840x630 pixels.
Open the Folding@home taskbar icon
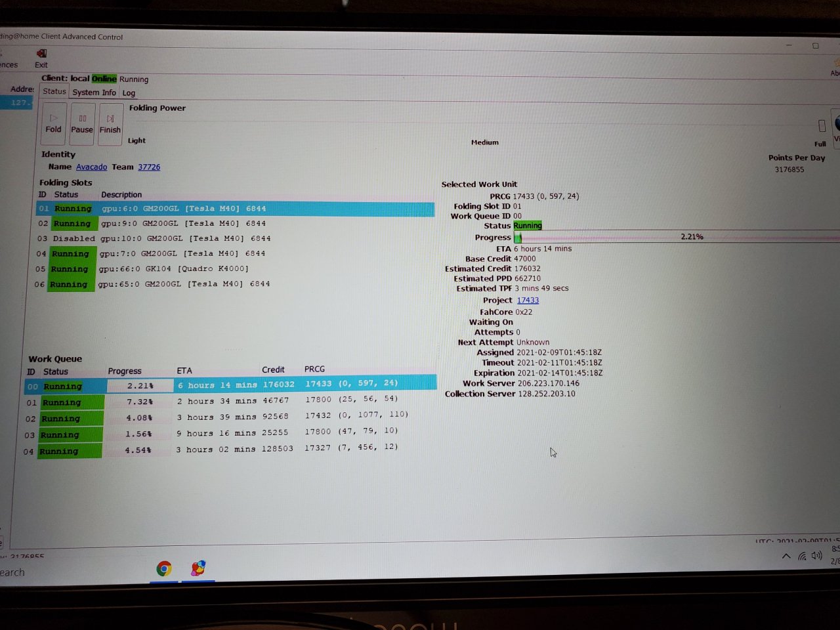click(198, 568)
